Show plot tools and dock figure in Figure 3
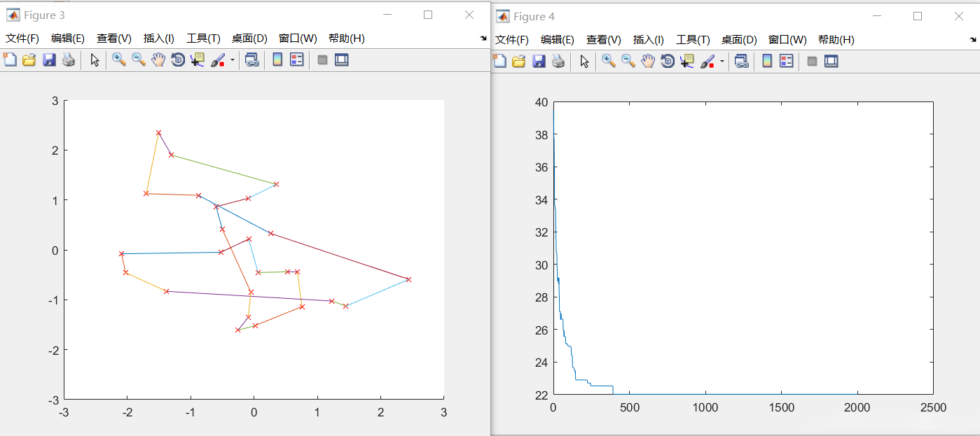 [342, 60]
